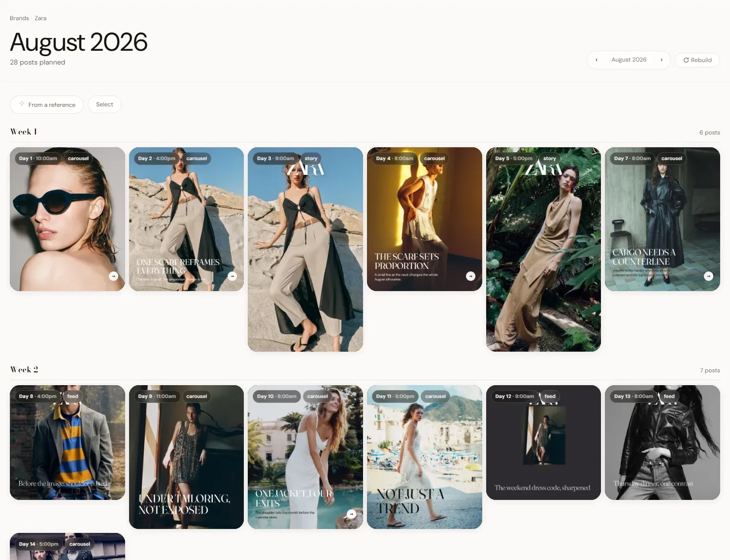Click the 'Day 1 · 10:00am' time badge
The image size is (730, 560).
pos(38,159)
